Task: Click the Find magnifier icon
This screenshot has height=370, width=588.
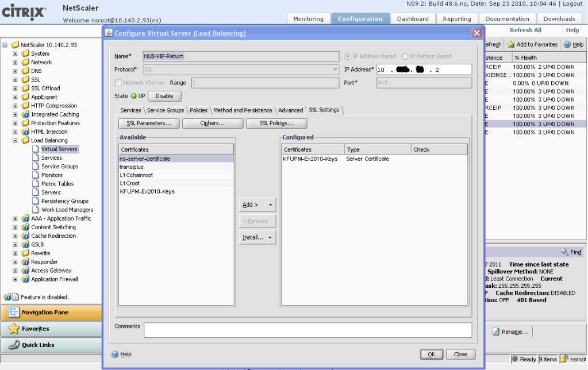Action: tap(565, 252)
